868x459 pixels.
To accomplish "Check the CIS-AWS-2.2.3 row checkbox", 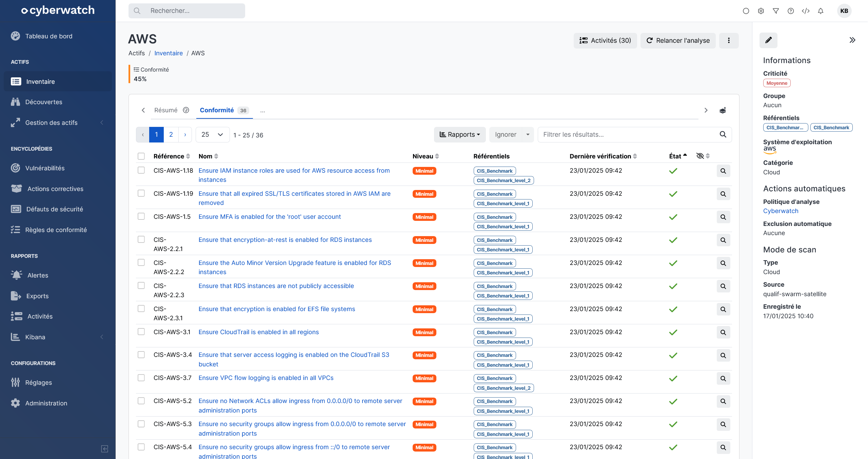I will [x=141, y=286].
